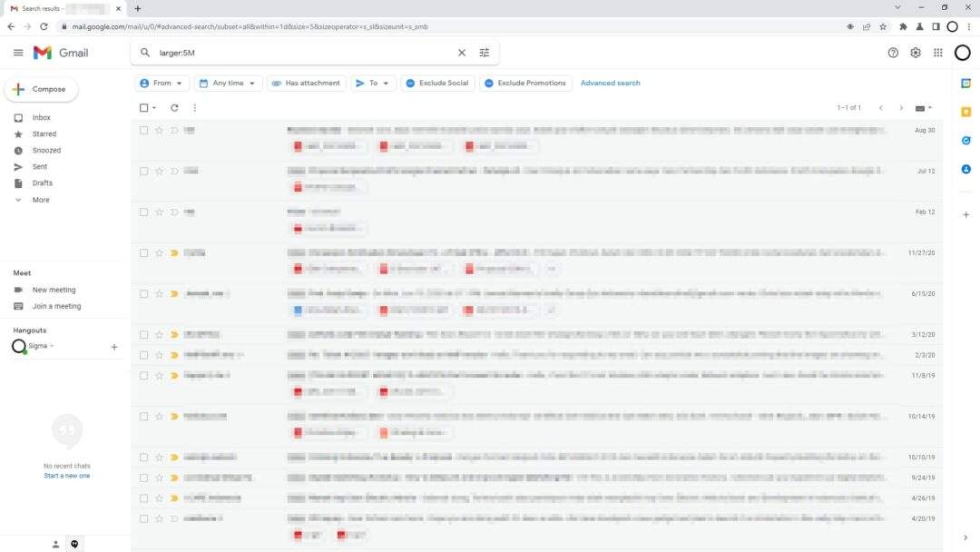Refresh the email list
980x552 pixels.
tap(174, 107)
